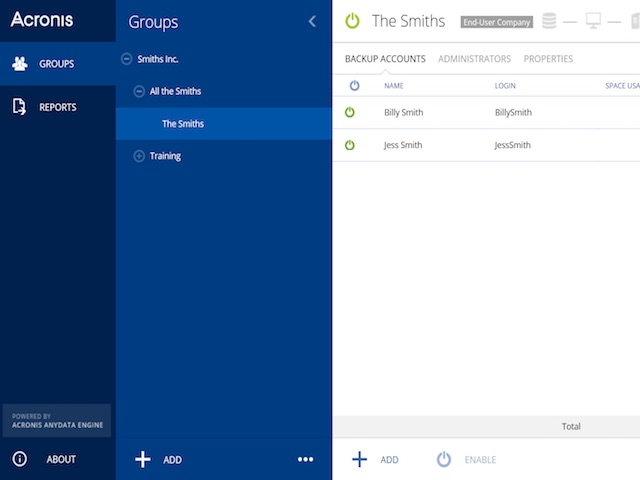Select the Training group
The image size is (640, 480).
[x=165, y=156]
